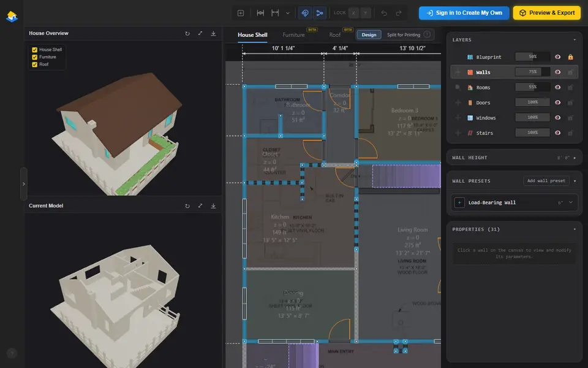The width and height of the screenshot is (588, 368).
Task: Select the Doors layer
Action: coord(483,102)
